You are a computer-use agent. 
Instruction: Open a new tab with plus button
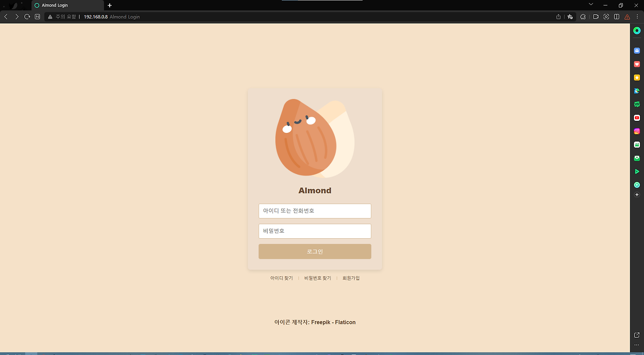tap(110, 5)
